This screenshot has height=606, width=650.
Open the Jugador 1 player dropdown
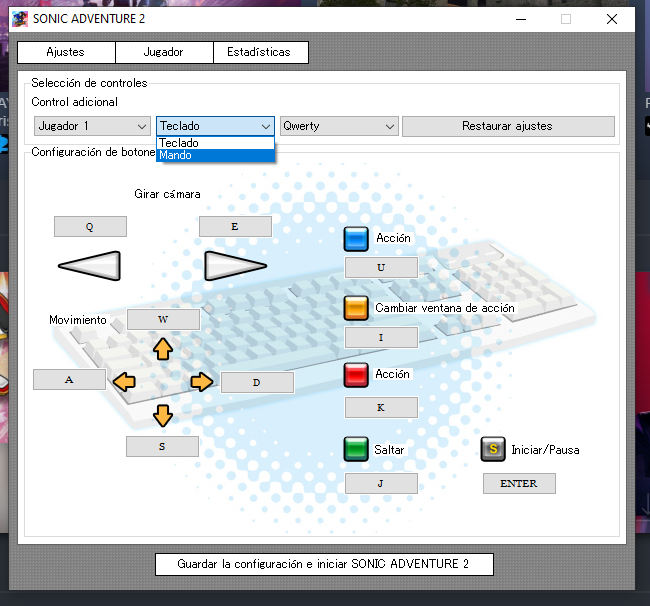[x=92, y=126]
